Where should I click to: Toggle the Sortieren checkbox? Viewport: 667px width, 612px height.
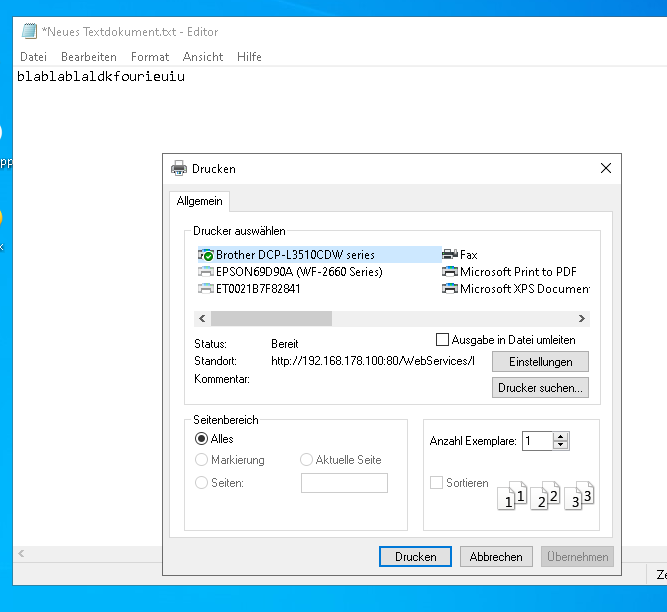tap(436, 483)
